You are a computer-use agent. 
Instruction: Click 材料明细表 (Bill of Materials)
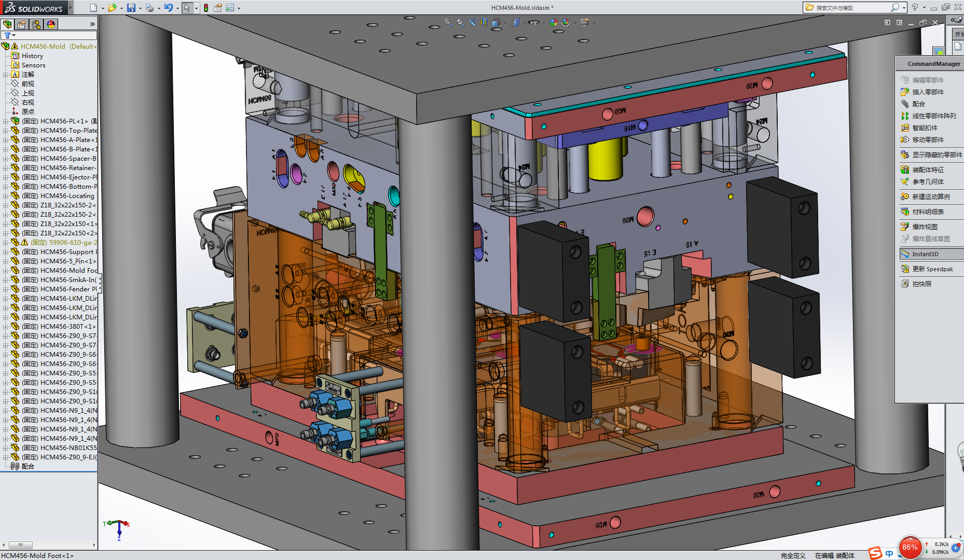point(928,212)
